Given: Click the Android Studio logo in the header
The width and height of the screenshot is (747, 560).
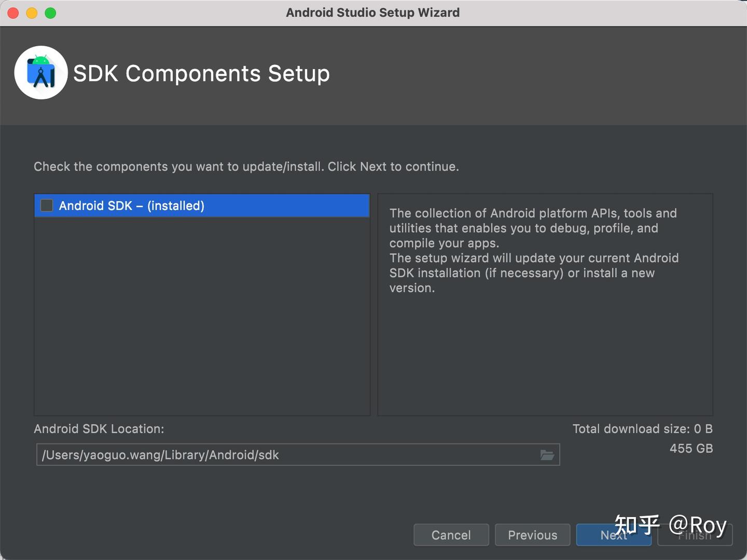Looking at the screenshot, I should [41, 73].
